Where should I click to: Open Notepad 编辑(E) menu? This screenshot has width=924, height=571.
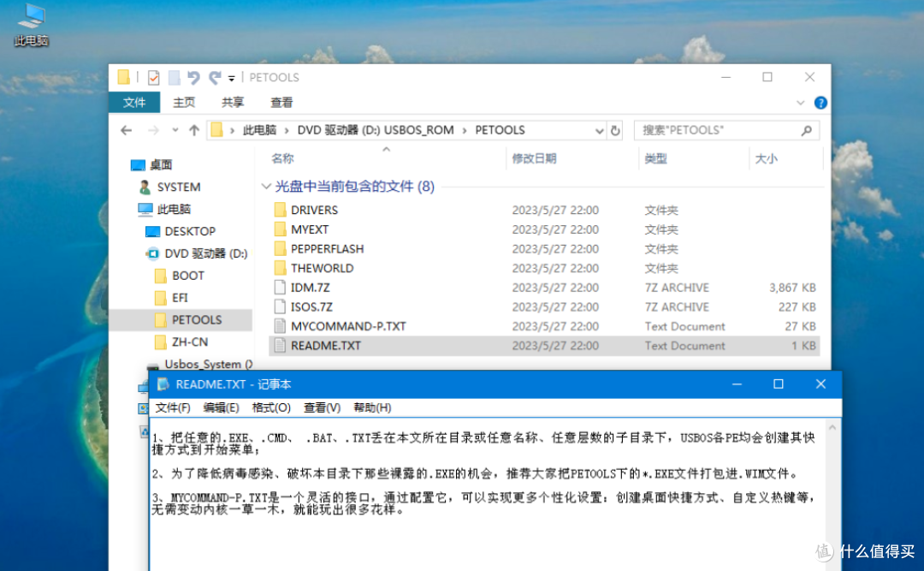(x=221, y=407)
